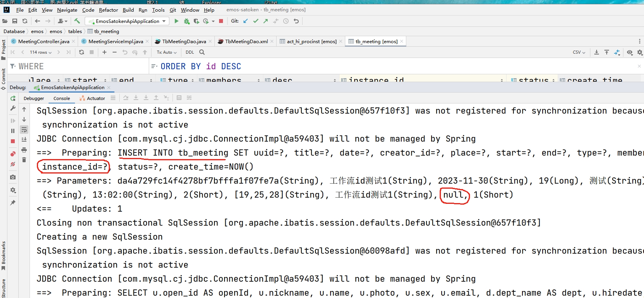This screenshot has height=298, width=644.
Task: Expand the profiler run options arrow
Action: 213,21
